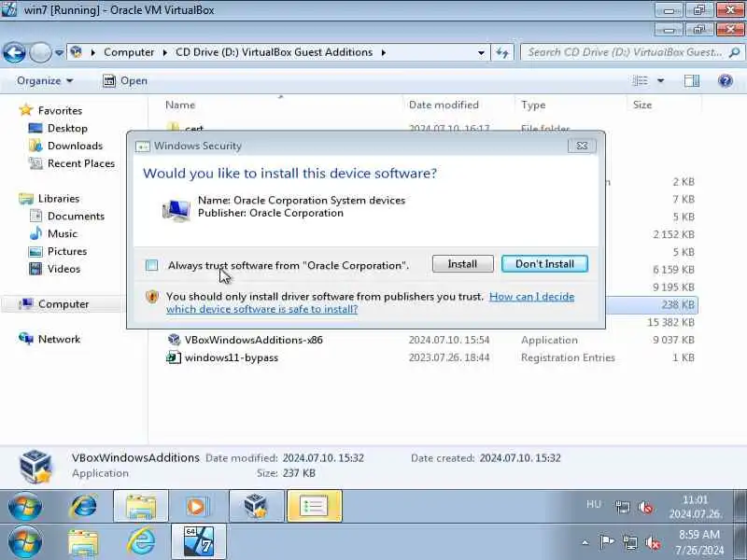
Task: Click host Action Center flag icon
Action: tap(607, 542)
